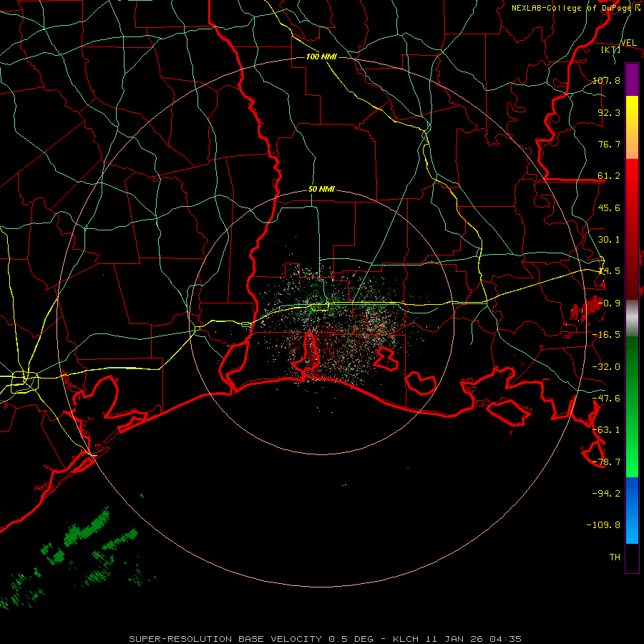Click the 107.8 velocity scale value
Image resolution: width=644 pixels, height=644 pixels.
pos(606,80)
